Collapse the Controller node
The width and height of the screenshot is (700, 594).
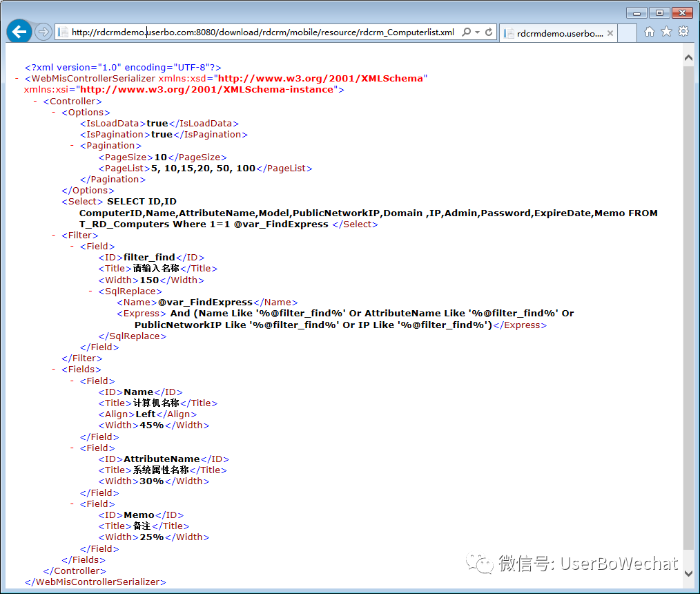coord(35,102)
